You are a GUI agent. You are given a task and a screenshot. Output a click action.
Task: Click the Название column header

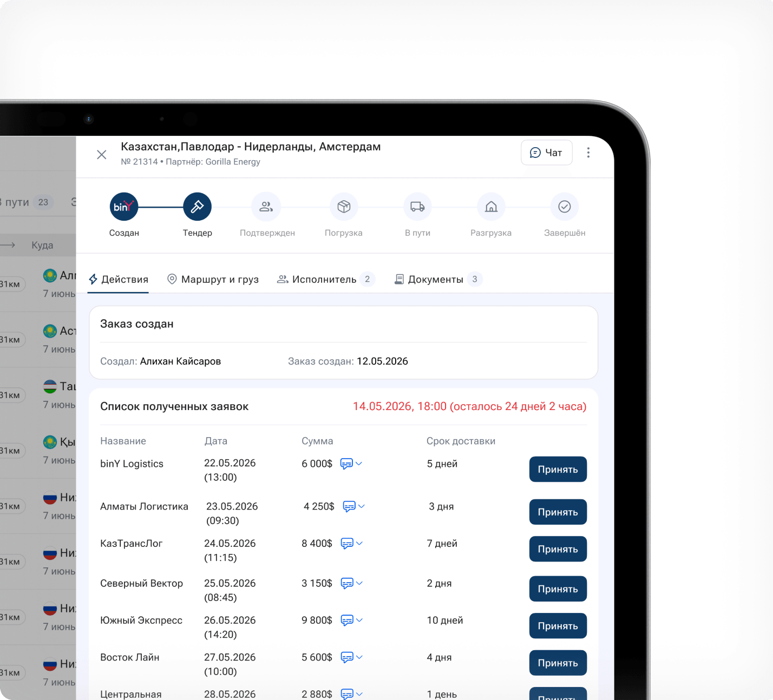(x=123, y=441)
